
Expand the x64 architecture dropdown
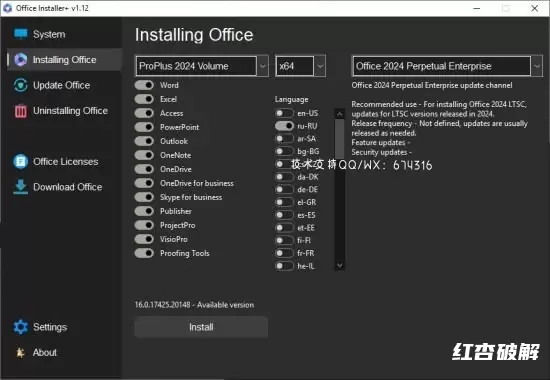point(301,66)
